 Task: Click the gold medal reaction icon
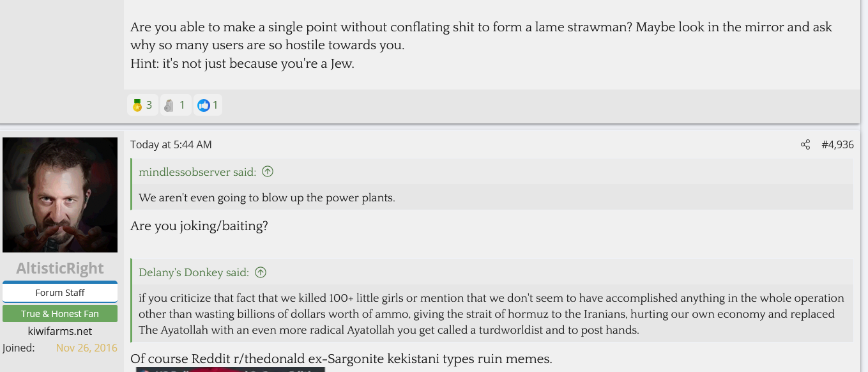pos(137,105)
